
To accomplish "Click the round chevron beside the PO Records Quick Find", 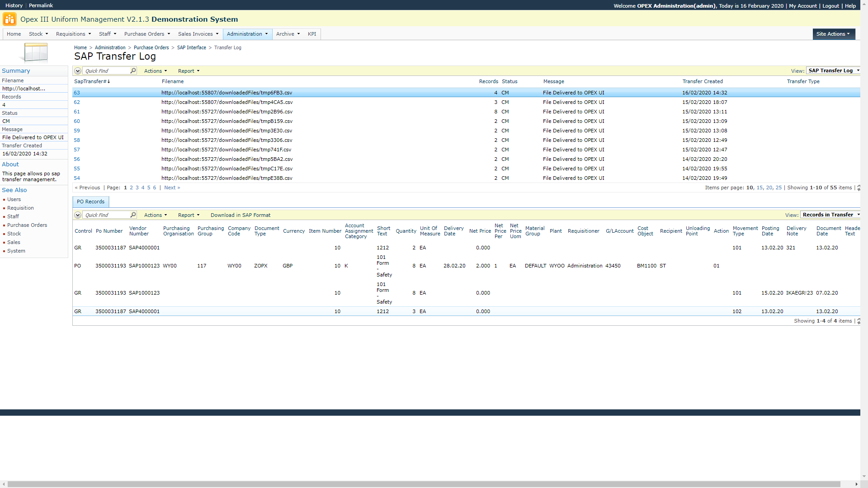I will (78, 215).
